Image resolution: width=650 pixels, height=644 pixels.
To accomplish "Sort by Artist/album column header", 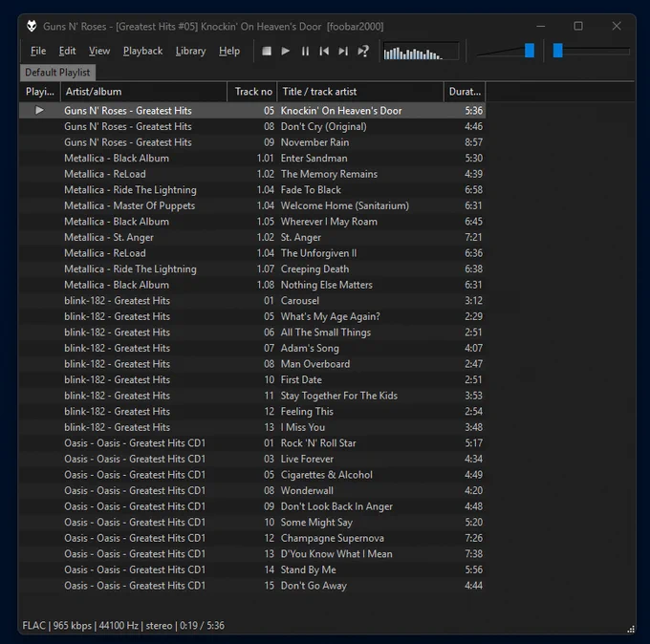I will (x=143, y=92).
